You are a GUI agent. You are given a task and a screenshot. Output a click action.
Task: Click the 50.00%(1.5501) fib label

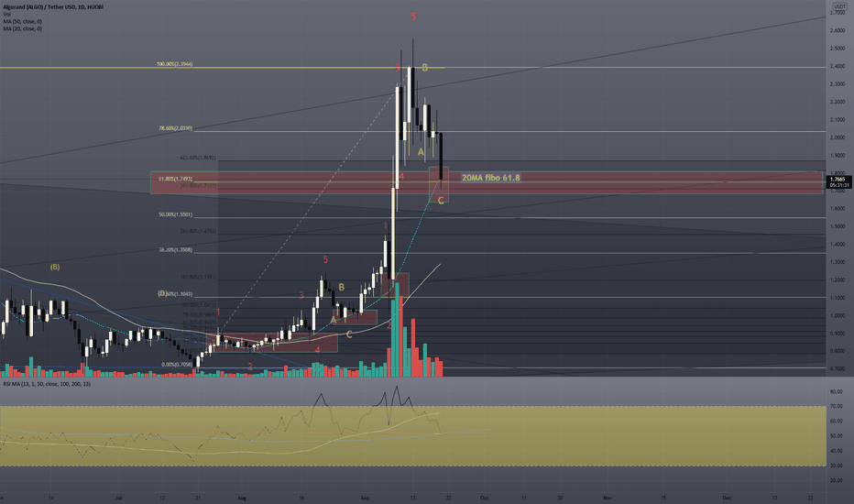[175, 215]
